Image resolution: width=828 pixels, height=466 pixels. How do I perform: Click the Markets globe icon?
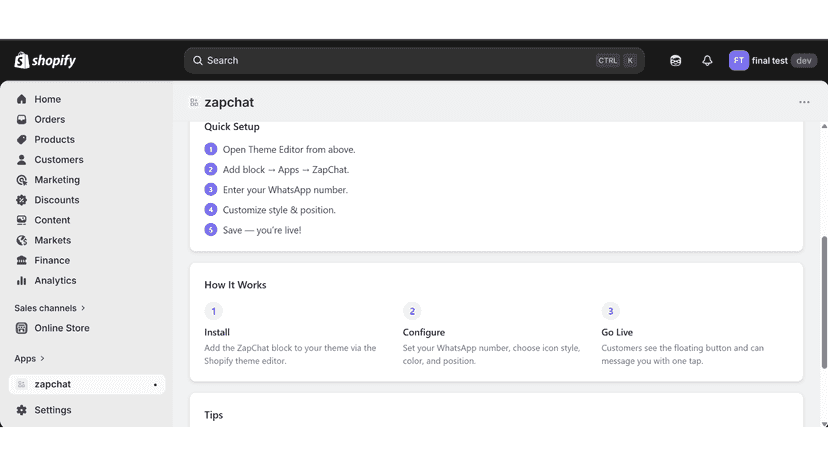click(22, 240)
